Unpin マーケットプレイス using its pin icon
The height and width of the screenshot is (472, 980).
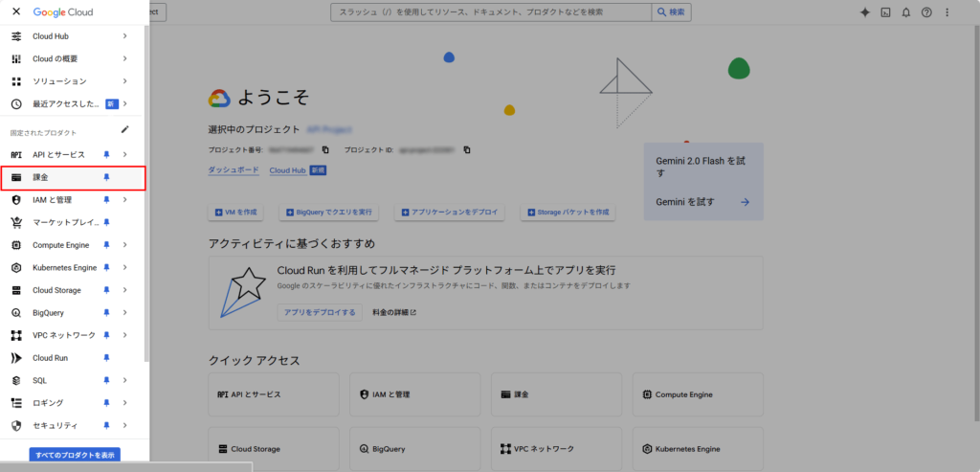107,222
